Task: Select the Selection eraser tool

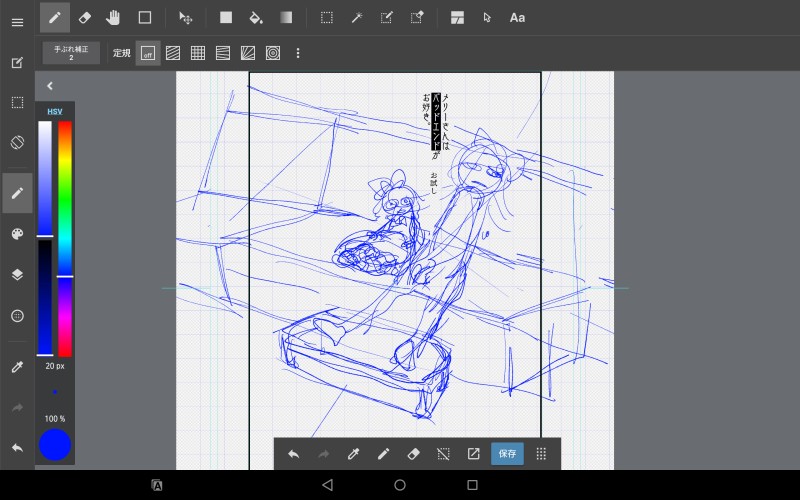Action: pos(417,18)
